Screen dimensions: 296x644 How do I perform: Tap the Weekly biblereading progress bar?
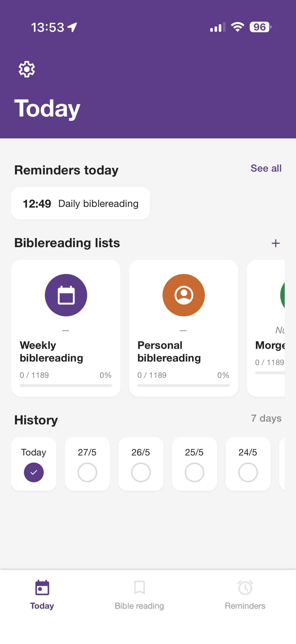click(x=66, y=386)
